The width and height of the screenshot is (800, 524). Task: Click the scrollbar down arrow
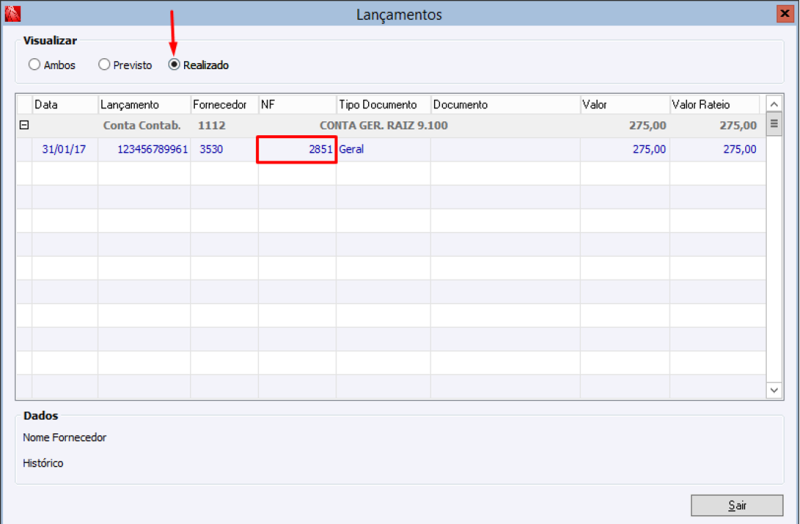tap(774, 390)
